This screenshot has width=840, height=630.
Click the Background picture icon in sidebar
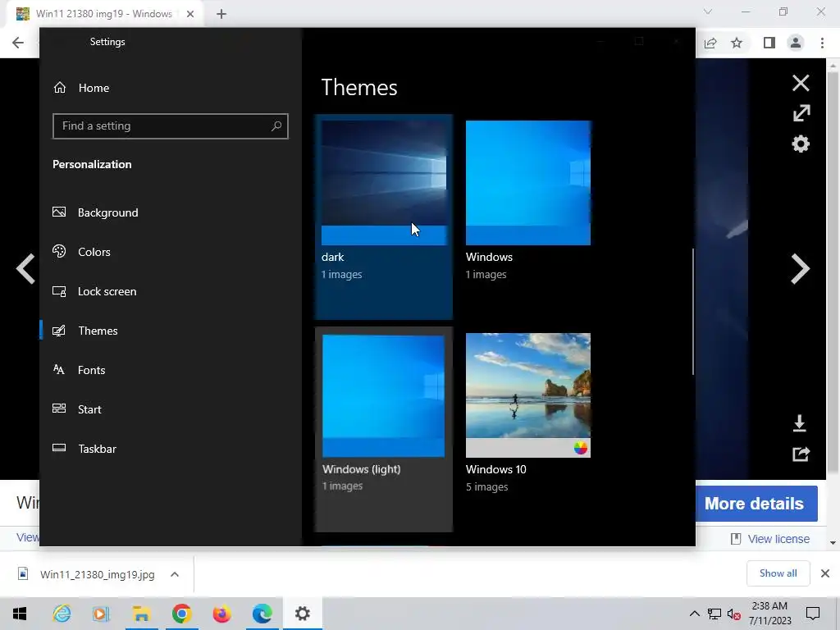point(59,212)
